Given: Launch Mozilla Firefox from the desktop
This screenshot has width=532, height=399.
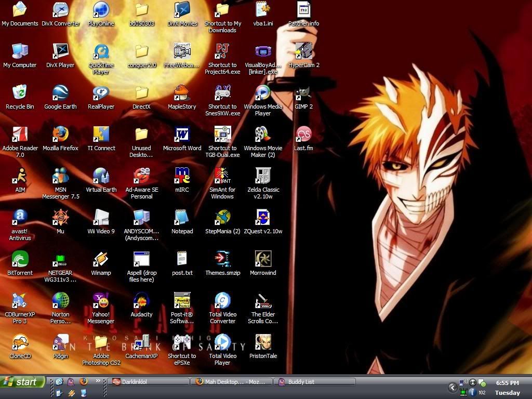Looking at the screenshot, I should click(x=60, y=139).
